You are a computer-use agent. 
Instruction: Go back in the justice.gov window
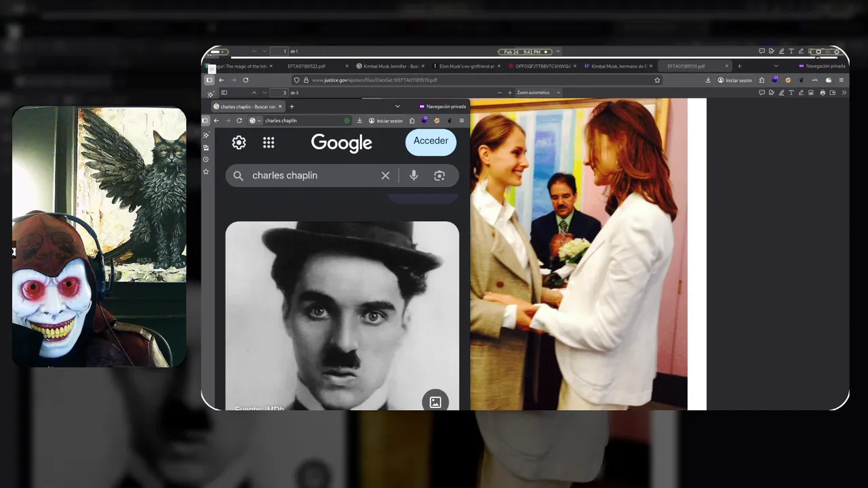click(221, 80)
